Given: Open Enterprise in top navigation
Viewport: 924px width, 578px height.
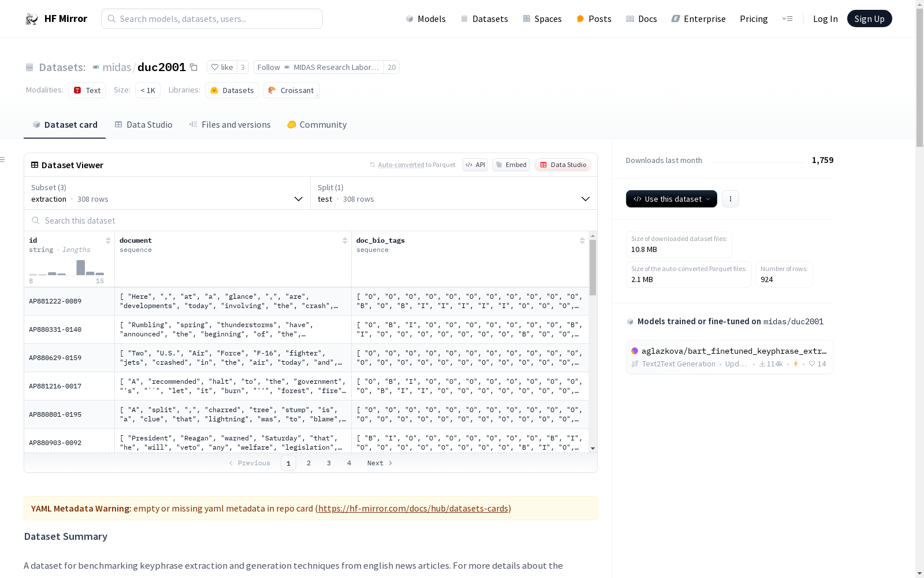Looking at the screenshot, I should coord(698,19).
